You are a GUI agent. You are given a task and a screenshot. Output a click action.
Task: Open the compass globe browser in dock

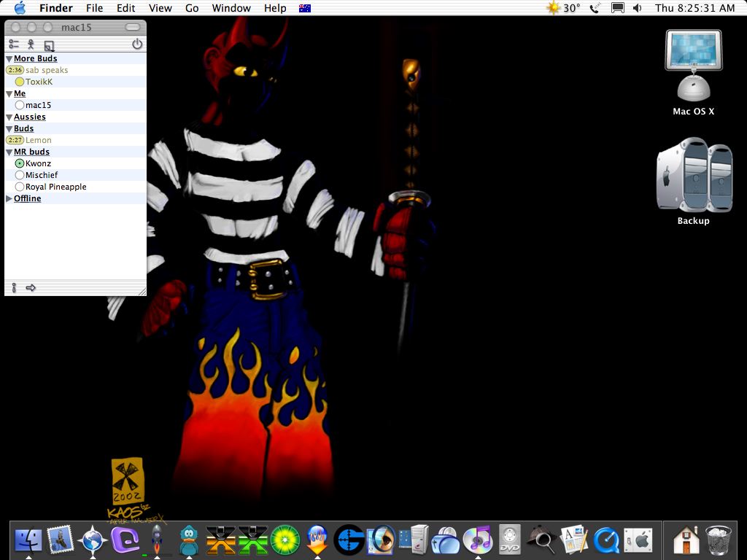point(93,540)
